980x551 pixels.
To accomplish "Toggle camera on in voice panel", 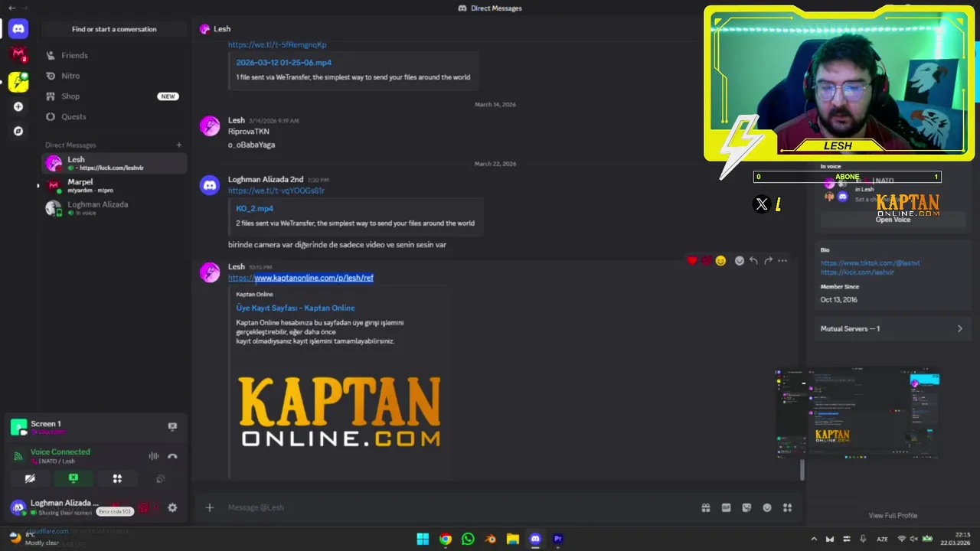I will pyautogui.click(x=30, y=478).
